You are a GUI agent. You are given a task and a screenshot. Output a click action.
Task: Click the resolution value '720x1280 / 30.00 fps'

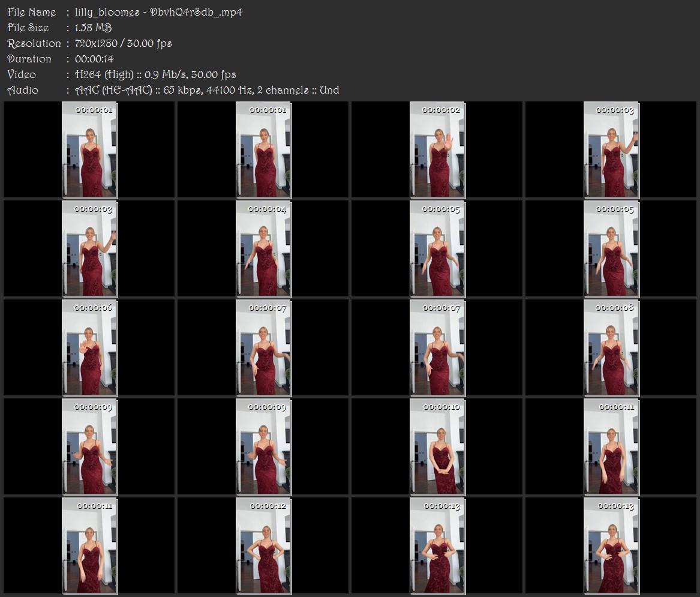tap(123, 43)
